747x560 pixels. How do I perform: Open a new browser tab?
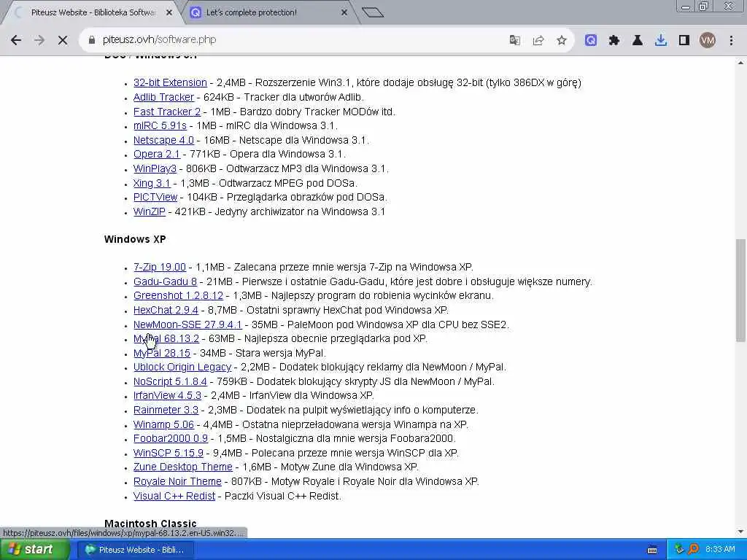(x=373, y=12)
